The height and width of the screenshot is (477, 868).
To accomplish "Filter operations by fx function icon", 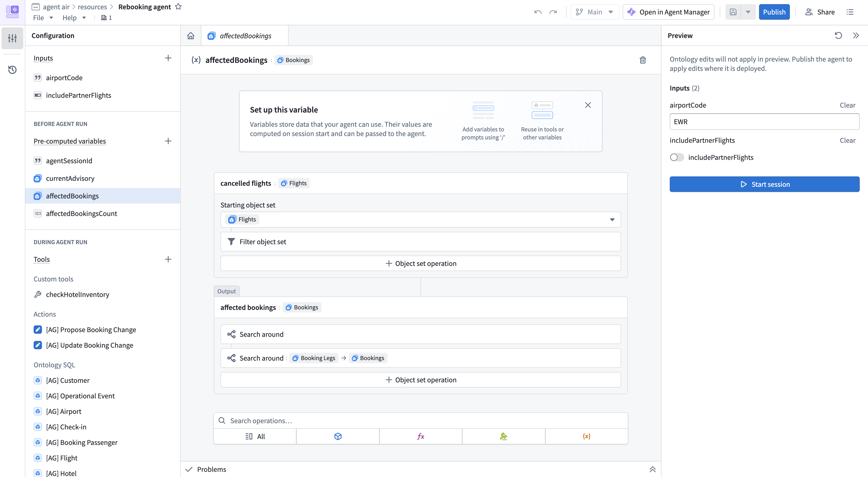I will pos(421,436).
